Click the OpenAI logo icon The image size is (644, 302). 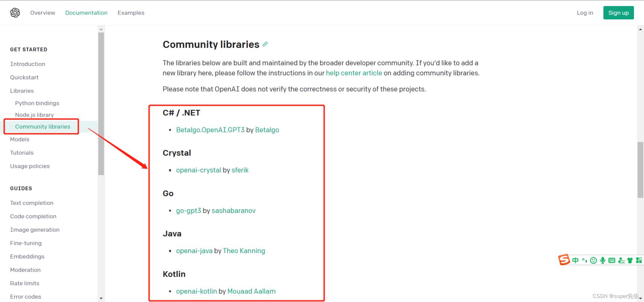[15, 13]
